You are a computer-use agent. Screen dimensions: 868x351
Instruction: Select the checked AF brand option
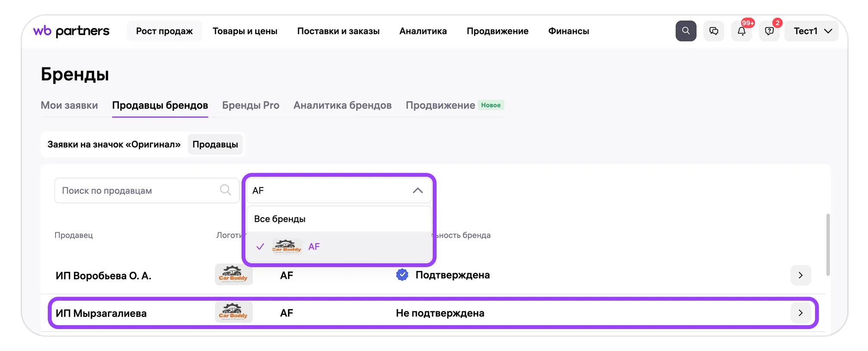pos(339,246)
